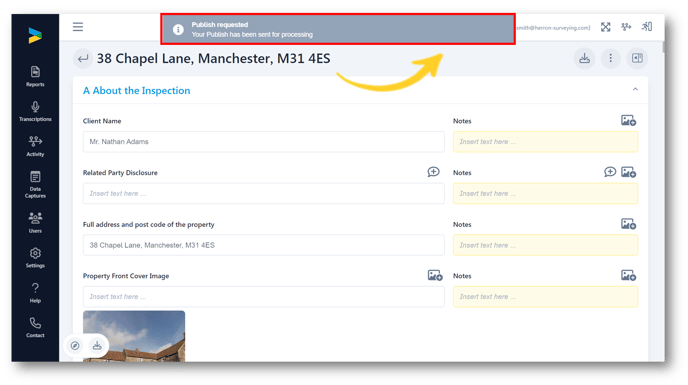This screenshot has width=688, height=385.
Task: Collapse the About the Inspection section
Action: [x=635, y=89]
